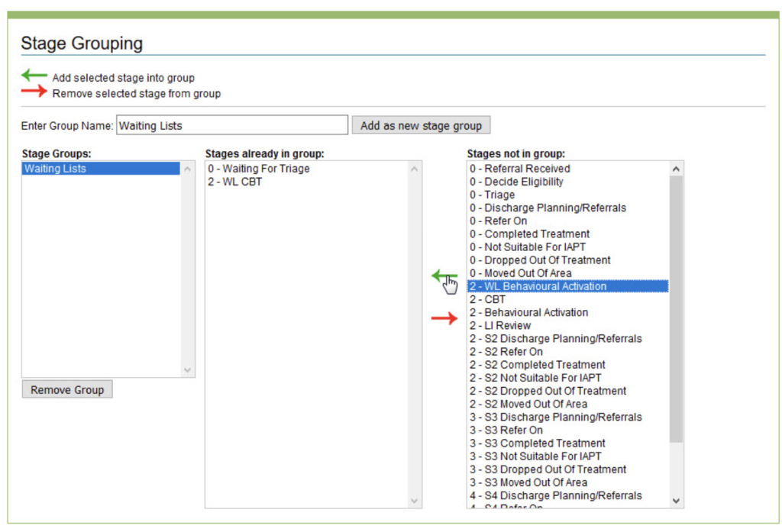Select 2 - WL Behavioural Activation item

point(538,286)
